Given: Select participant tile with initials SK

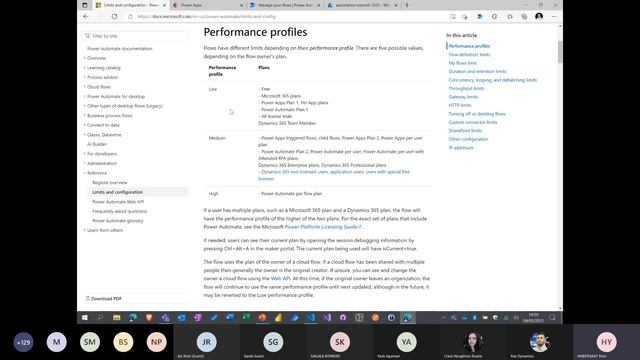Looking at the screenshot, I should pyautogui.click(x=339, y=342).
